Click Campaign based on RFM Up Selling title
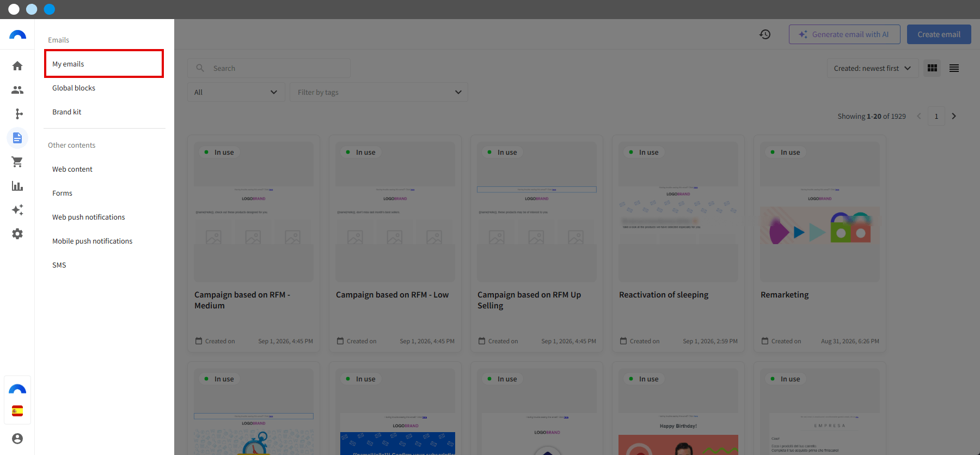Screen dimensions: 980x455 [x=529, y=300]
